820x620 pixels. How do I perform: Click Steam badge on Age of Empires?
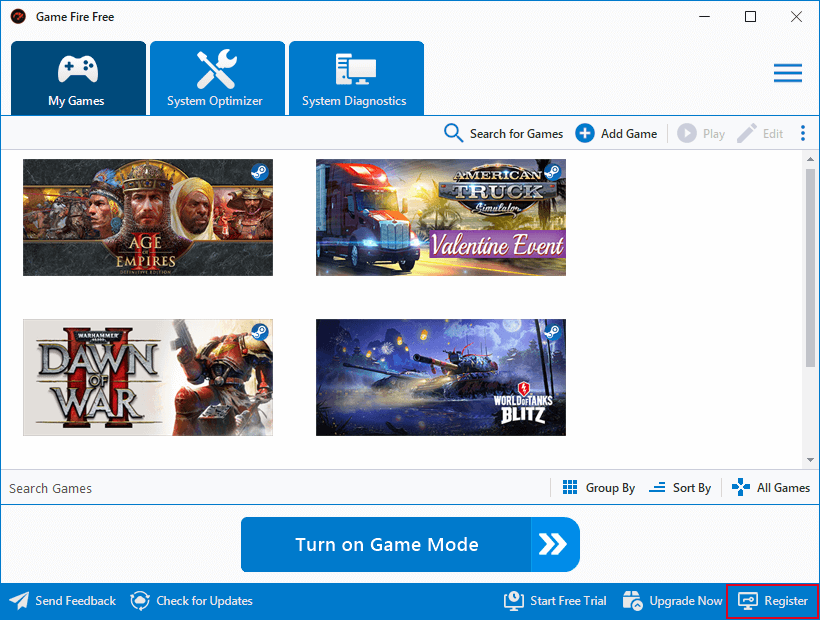coord(259,172)
